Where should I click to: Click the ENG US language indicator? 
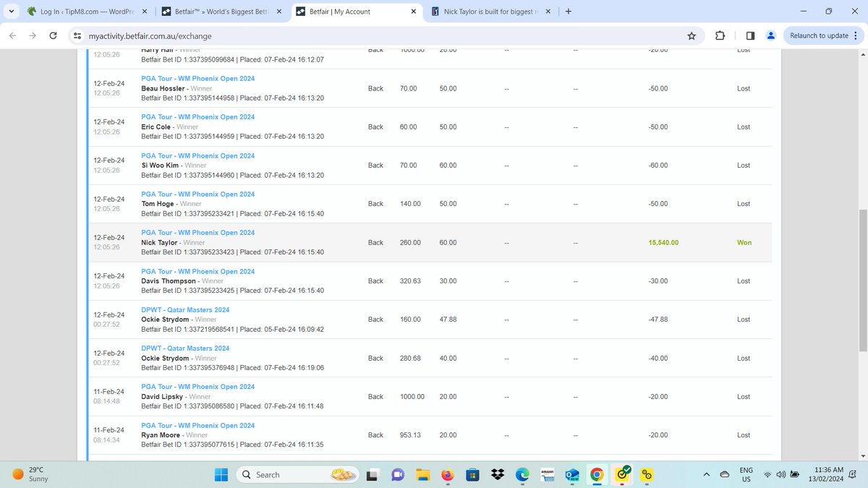[x=746, y=474]
